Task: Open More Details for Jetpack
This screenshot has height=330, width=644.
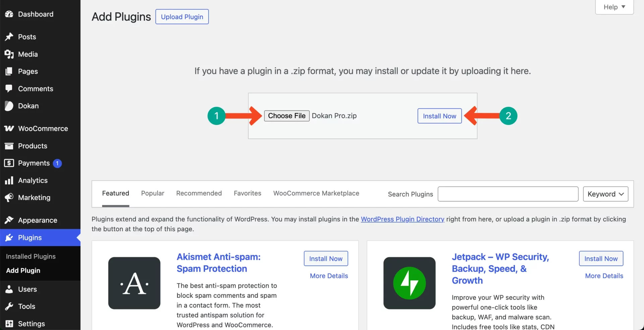Action: pyautogui.click(x=604, y=276)
